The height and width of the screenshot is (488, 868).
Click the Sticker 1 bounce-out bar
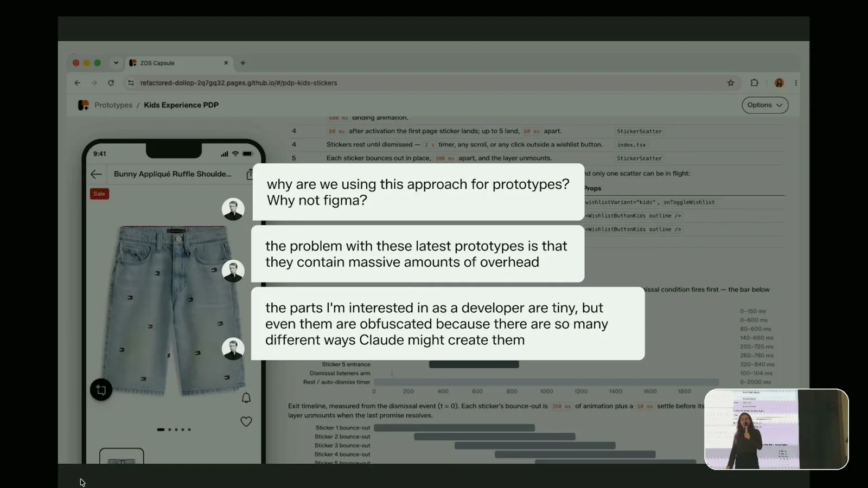[455, 428]
